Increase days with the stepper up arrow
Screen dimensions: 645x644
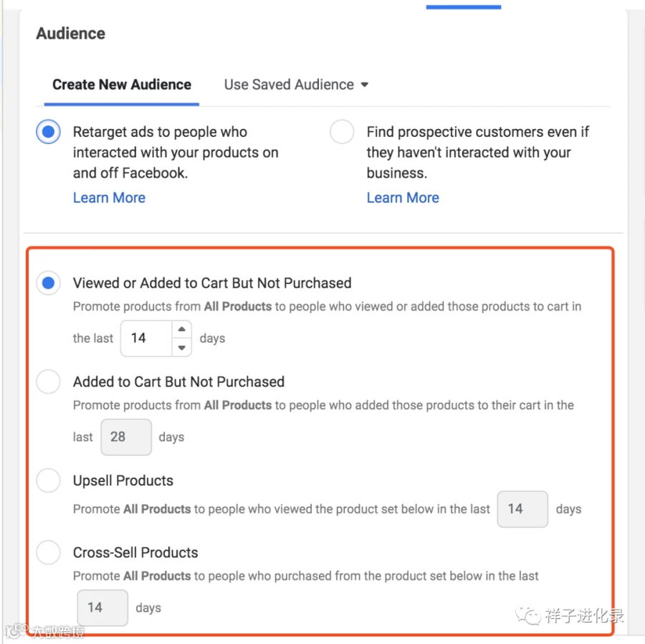[181, 329]
